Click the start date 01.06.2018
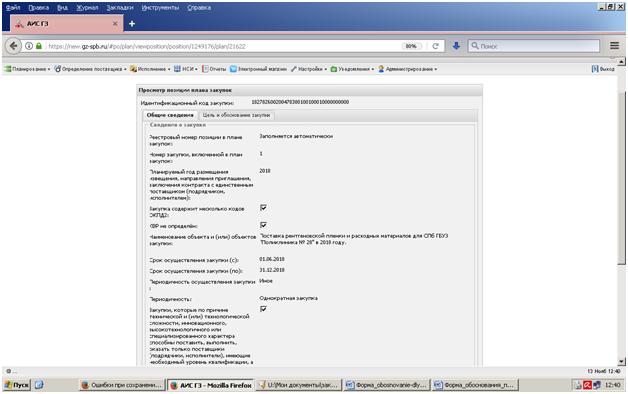This screenshot has height=394, width=628. (x=272, y=259)
